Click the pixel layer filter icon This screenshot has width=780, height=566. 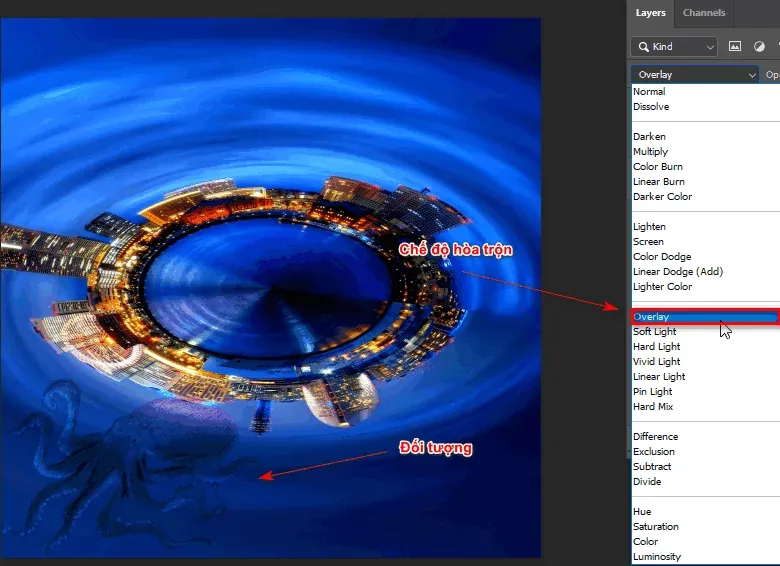[735, 47]
